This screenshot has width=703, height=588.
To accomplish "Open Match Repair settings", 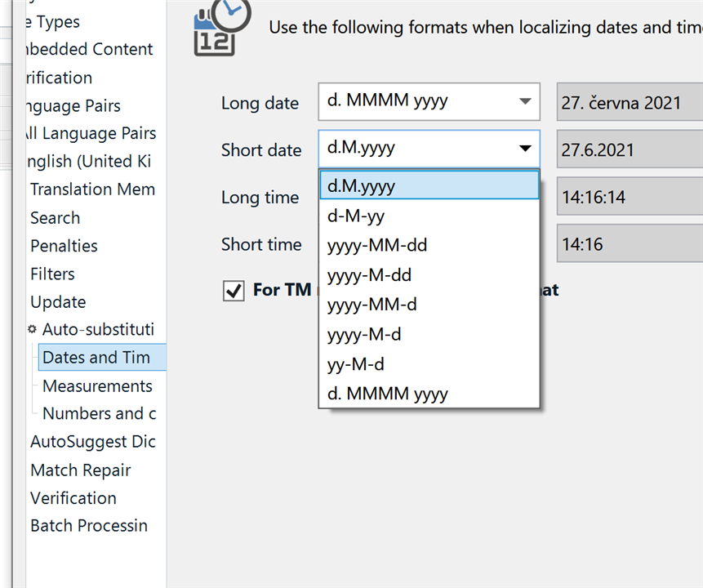I will point(80,470).
